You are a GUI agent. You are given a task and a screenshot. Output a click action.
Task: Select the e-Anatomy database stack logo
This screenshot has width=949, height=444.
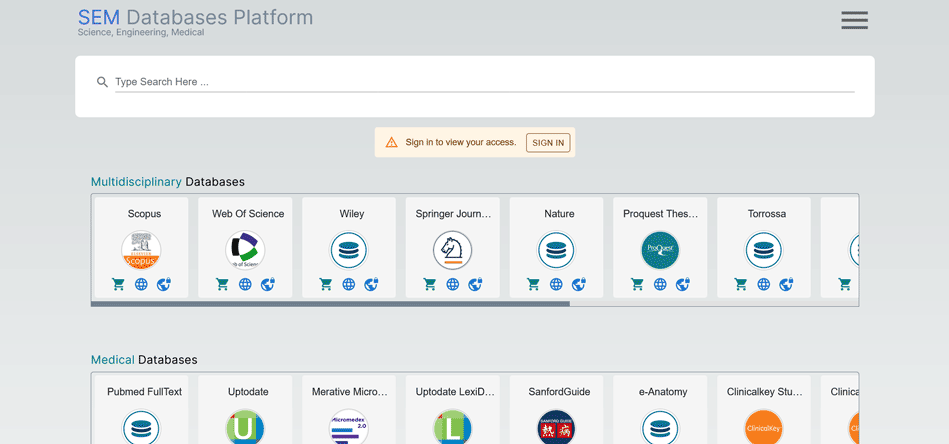pyautogui.click(x=660, y=427)
